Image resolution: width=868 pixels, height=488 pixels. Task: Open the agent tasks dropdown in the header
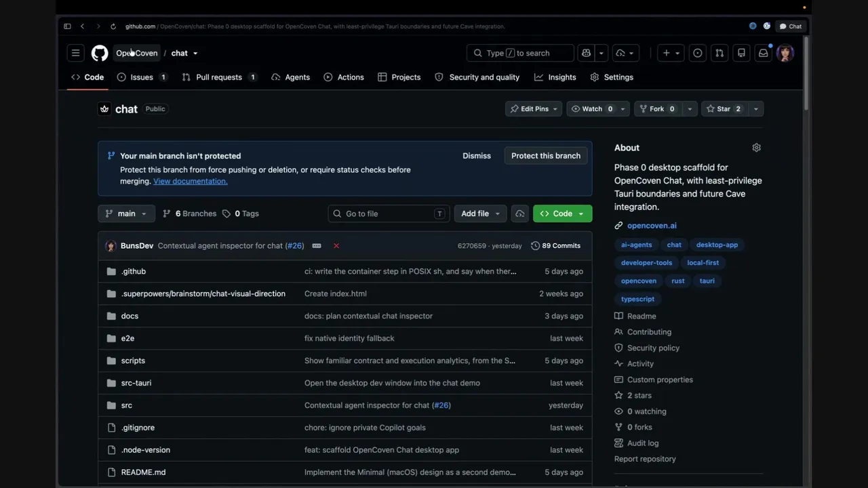tap(625, 53)
